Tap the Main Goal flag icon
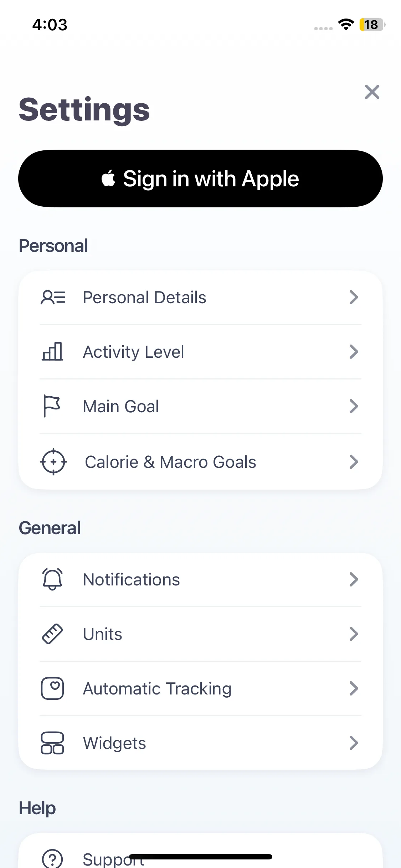The height and width of the screenshot is (868, 401). pyautogui.click(x=52, y=406)
